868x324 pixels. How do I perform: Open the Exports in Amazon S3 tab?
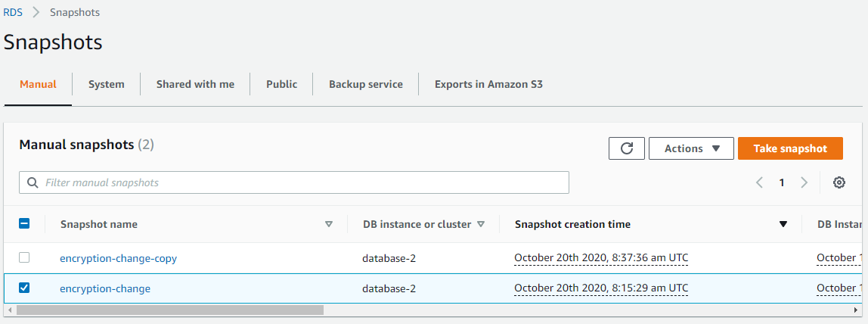click(x=488, y=84)
